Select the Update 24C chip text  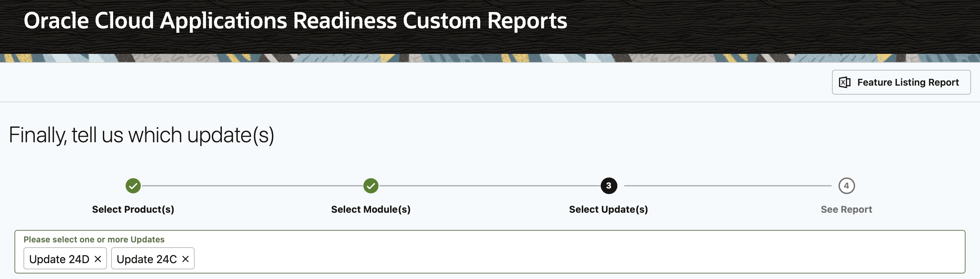[146, 259]
